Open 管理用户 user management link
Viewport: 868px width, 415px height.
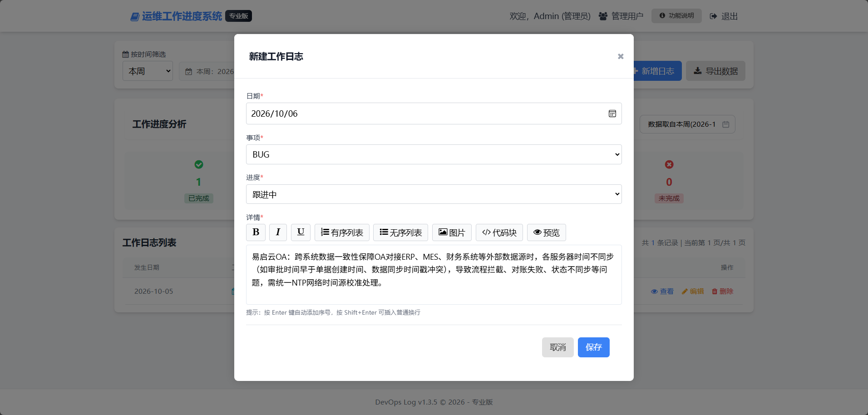(x=621, y=16)
